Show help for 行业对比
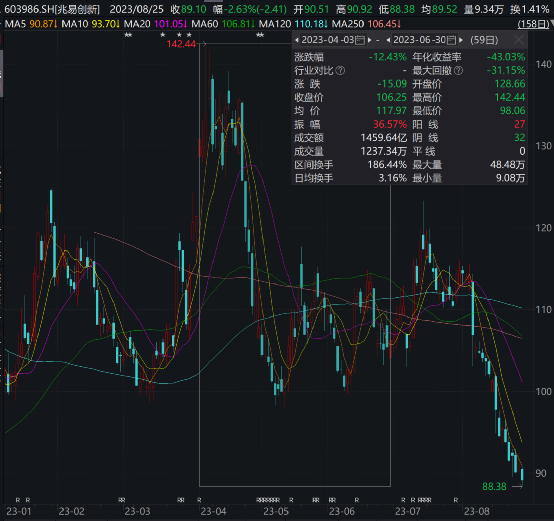 click(340, 71)
